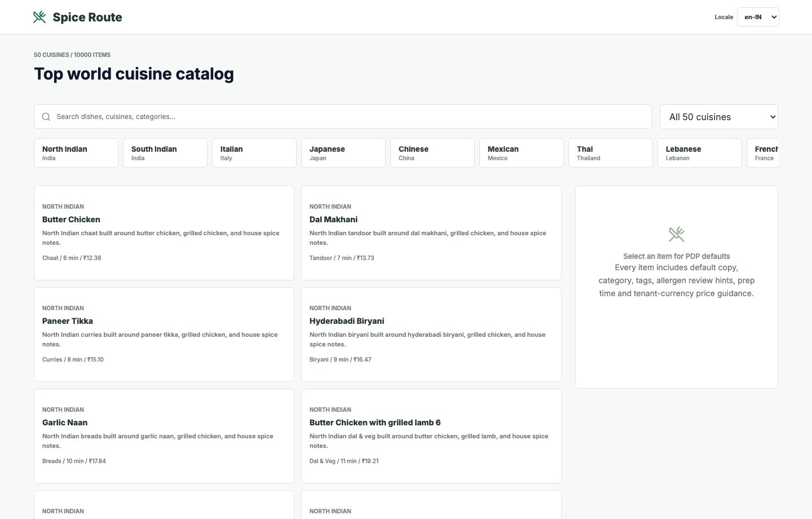The image size is (812, 519).
Task: Click 'Tandoor / 7 min / ₹13.73' text
Action: tap(342, 258)
